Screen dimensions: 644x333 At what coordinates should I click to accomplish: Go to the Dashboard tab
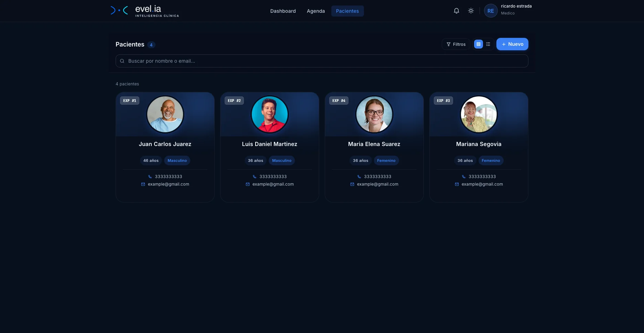click(x=283, y=11)
